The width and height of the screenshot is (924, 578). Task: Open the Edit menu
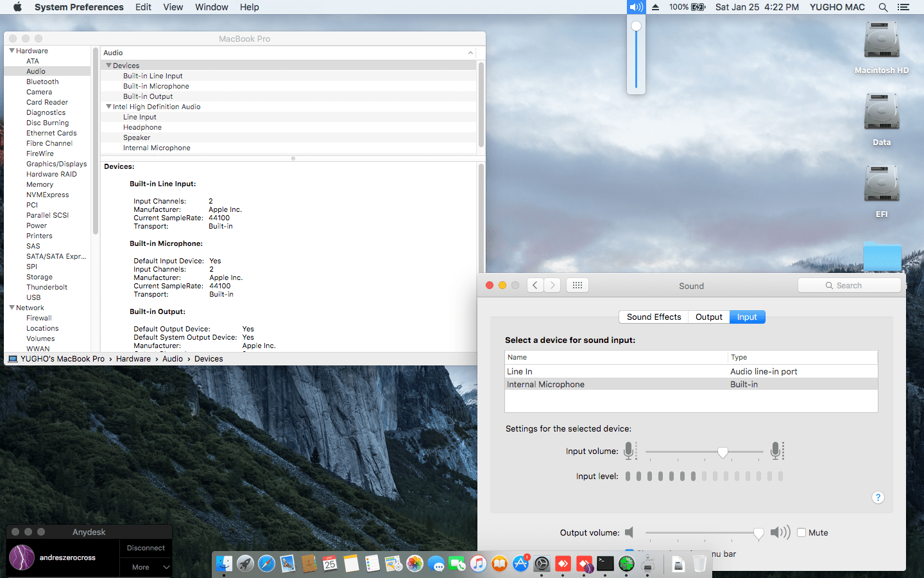point(143,7)
